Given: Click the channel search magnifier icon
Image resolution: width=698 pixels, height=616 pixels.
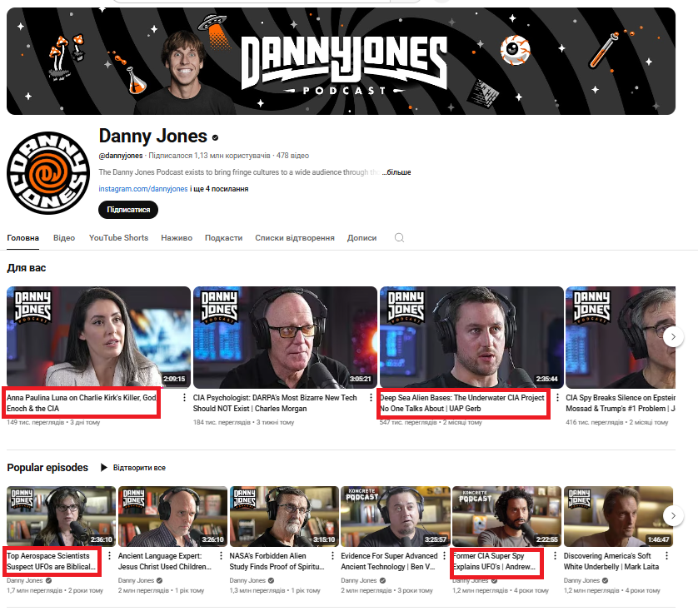Looking at the screenshot, I should click(x=399, y=237).
